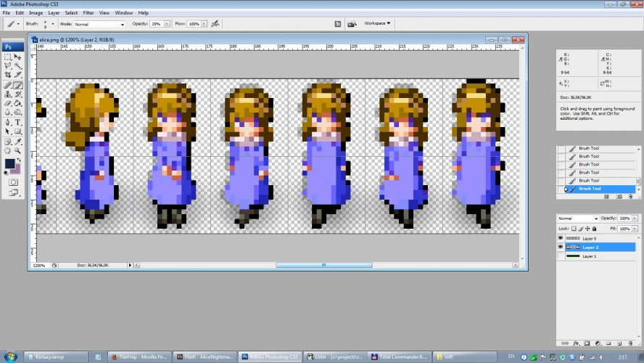Select the Zoom tool
Viewport: 644px width, 363px height.
[x=17, y=150]
